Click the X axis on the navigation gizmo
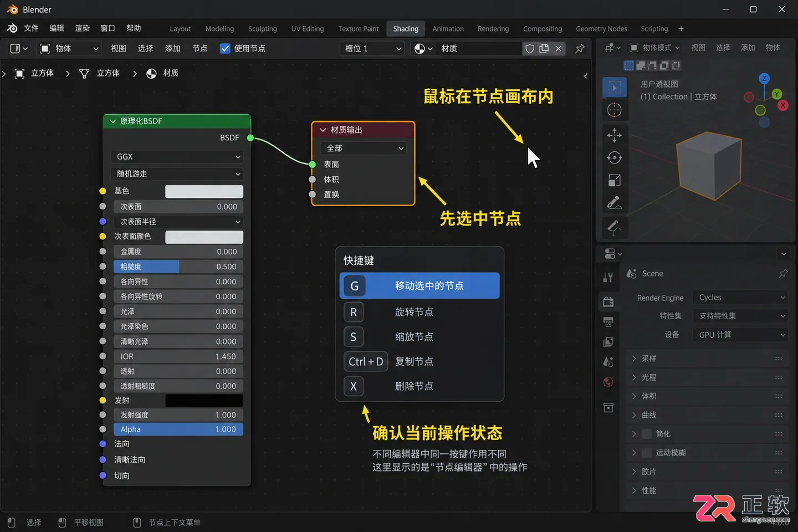Viewport: 798px width, 532px height. click(783, 105)
